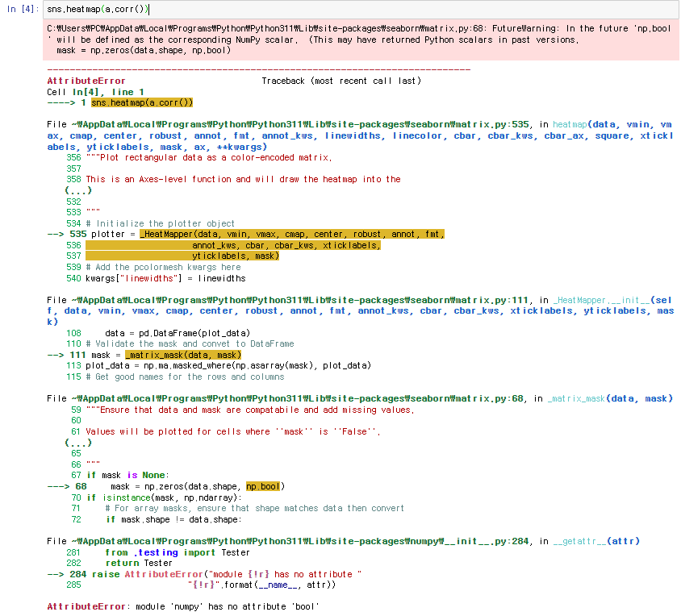Click the first (...) ellipsis after line 358

[x=78, y=190]
